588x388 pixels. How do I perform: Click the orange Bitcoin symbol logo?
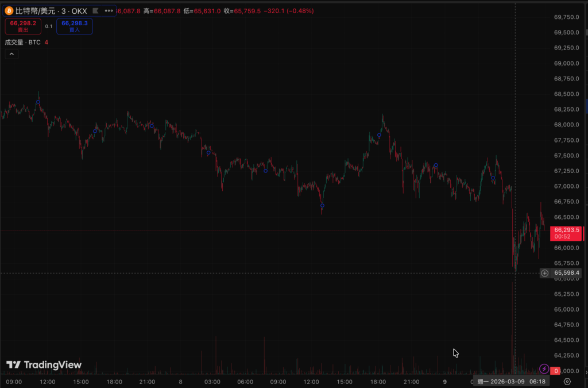pyautogui.click(x=9, y=11)
